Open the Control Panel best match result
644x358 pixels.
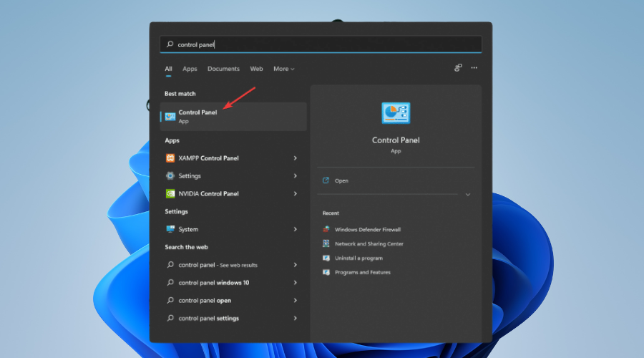tap(233, 116)
